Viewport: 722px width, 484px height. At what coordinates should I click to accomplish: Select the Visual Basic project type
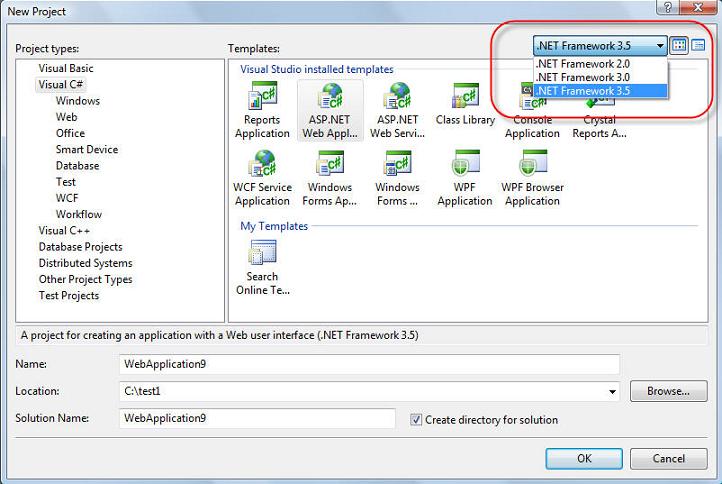tap(66, 68)
